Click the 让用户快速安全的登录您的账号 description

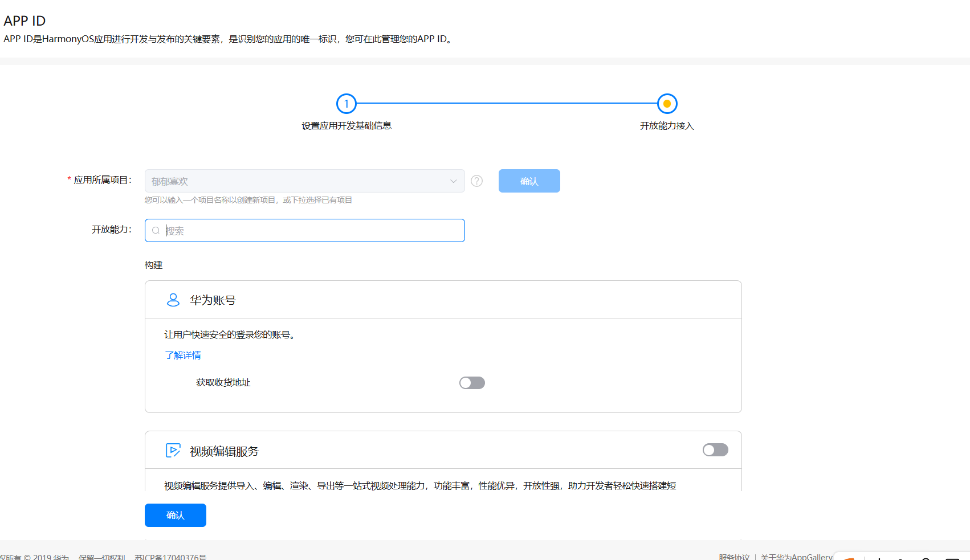pyautogui.click(x=230, y=335)
